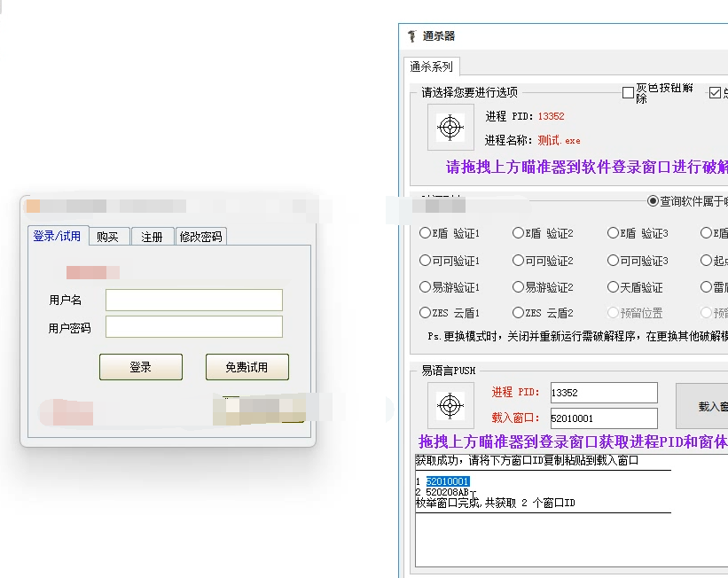Click the 免费试用 button
This screenshot has width=728, height=578.
point(247,367)
